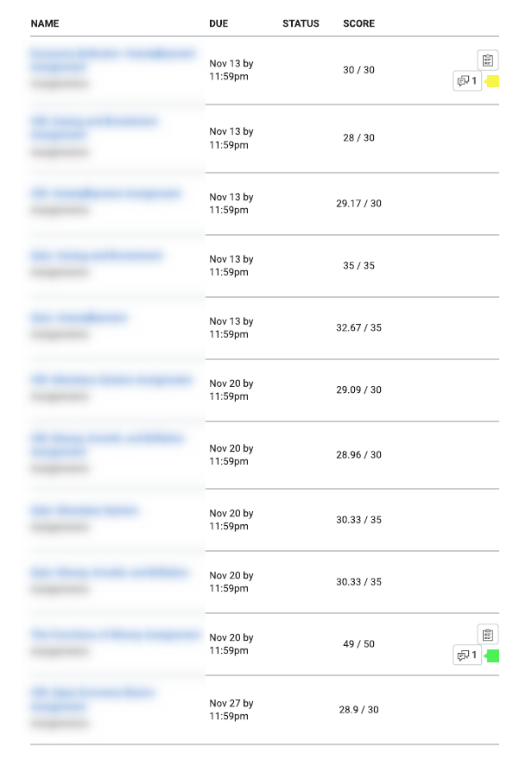Click the green marker in the 49 / 50 row
Image resolution: width=532 pixels, height=766 pixels.
coord(492,655)
